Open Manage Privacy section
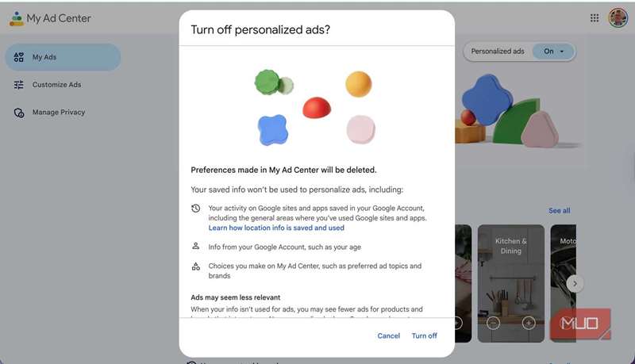Screen dimensions: 635x364 [59, 113]
